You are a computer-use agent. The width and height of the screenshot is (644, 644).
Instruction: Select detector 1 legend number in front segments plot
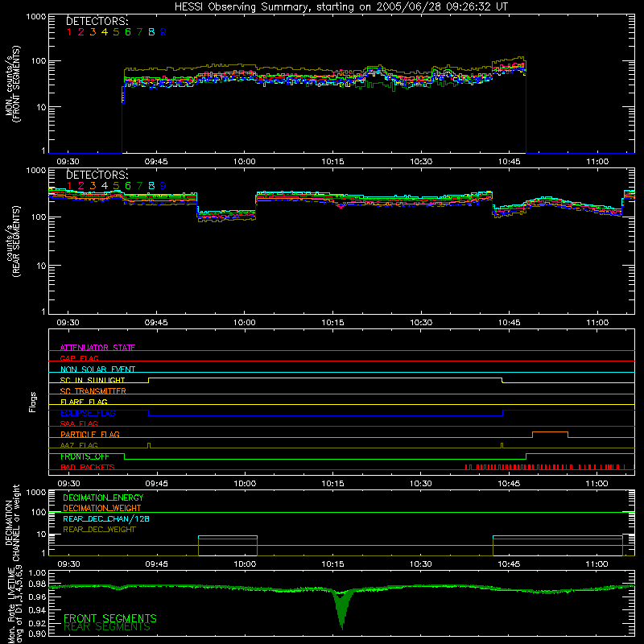coord(69,32)
